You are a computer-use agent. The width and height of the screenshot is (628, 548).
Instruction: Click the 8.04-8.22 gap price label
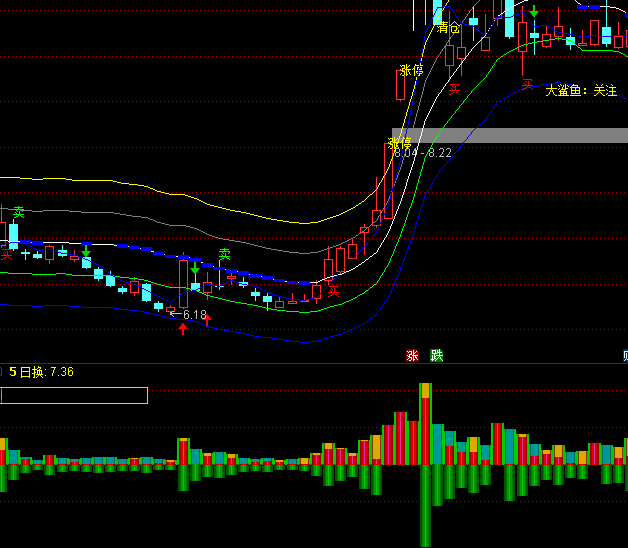point(423,153)
